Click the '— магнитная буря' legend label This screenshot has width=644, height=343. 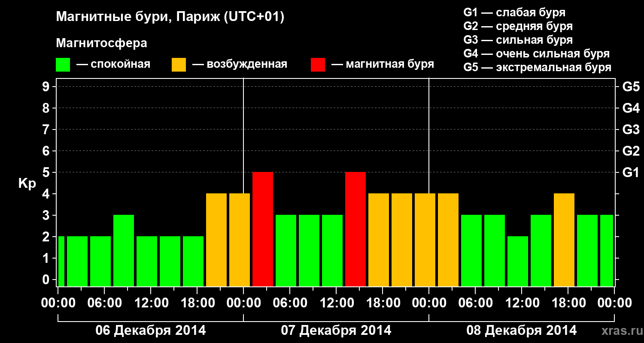point(383,65)
